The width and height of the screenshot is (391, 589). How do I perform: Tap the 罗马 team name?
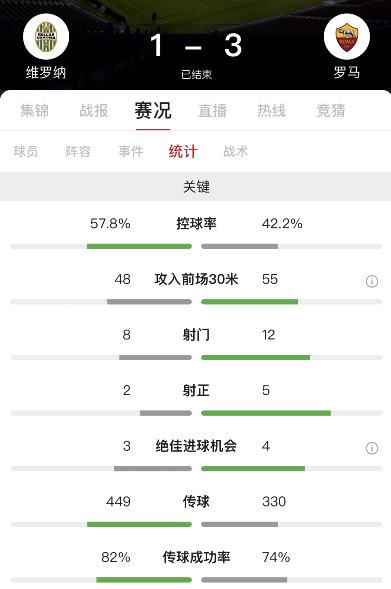(x=347, y=72)
